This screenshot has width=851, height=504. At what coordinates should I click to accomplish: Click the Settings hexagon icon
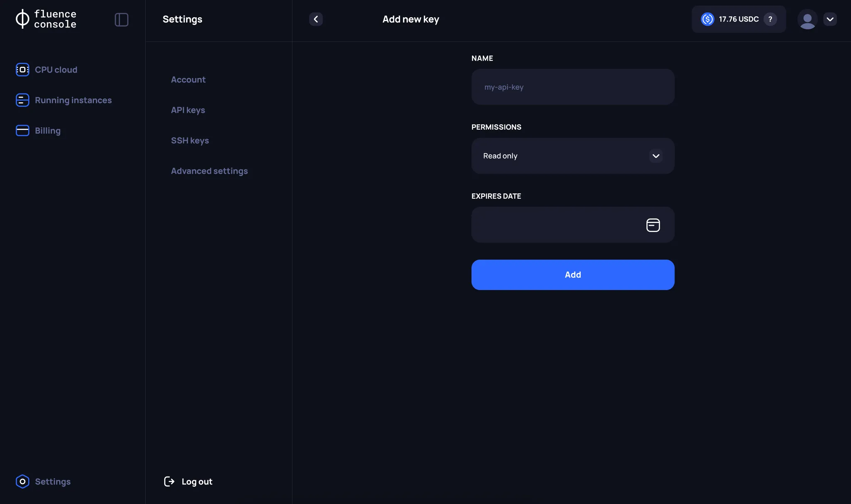pyautogui.click(x=22, y=481)
